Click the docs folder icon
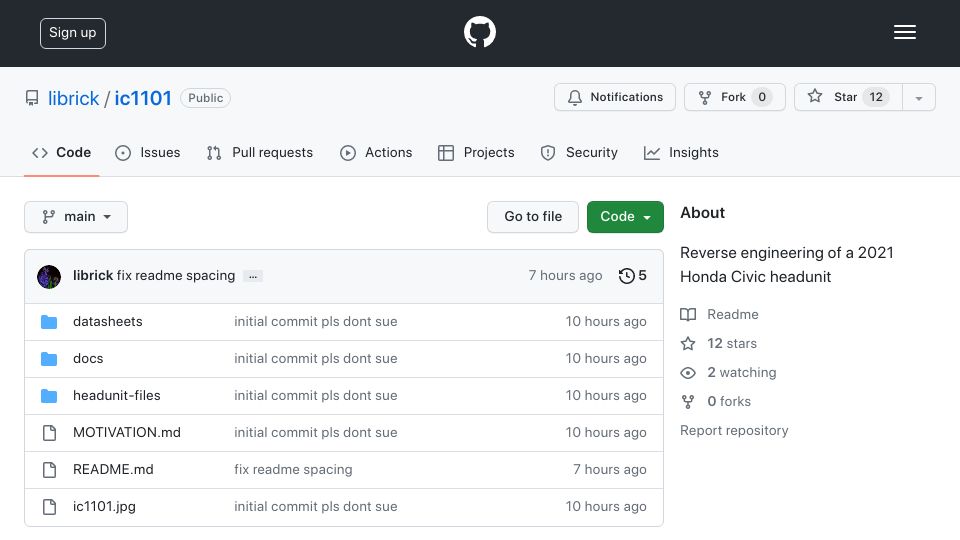 tap(49, 359)
